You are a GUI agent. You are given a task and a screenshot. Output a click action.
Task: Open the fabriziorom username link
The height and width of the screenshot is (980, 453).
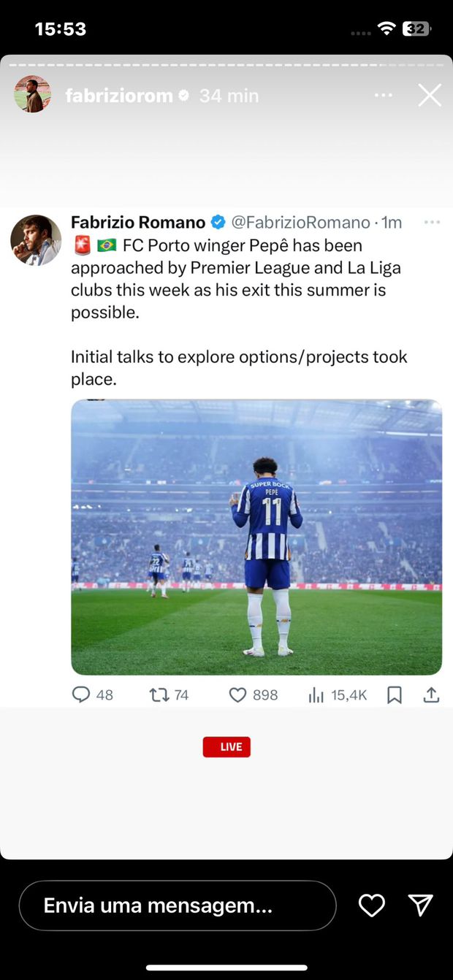click(119, 96)
